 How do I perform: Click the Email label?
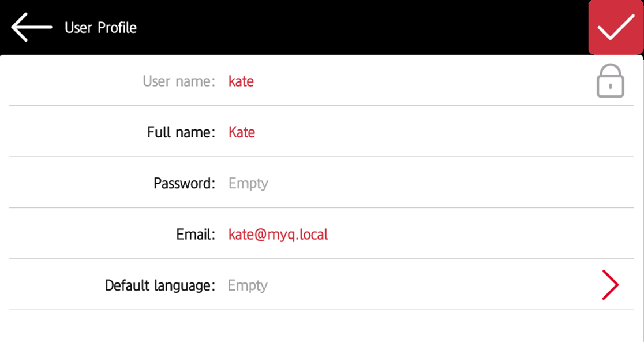(x=196, y=234)
